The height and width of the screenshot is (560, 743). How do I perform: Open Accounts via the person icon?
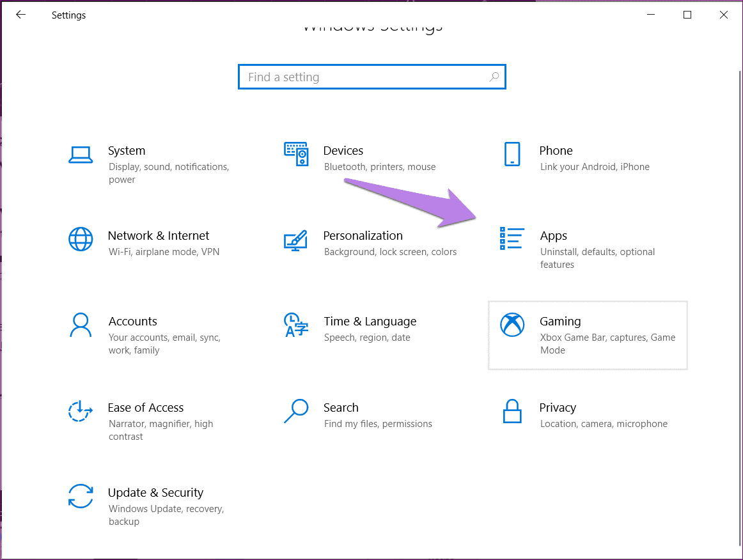tap(81, 325)
